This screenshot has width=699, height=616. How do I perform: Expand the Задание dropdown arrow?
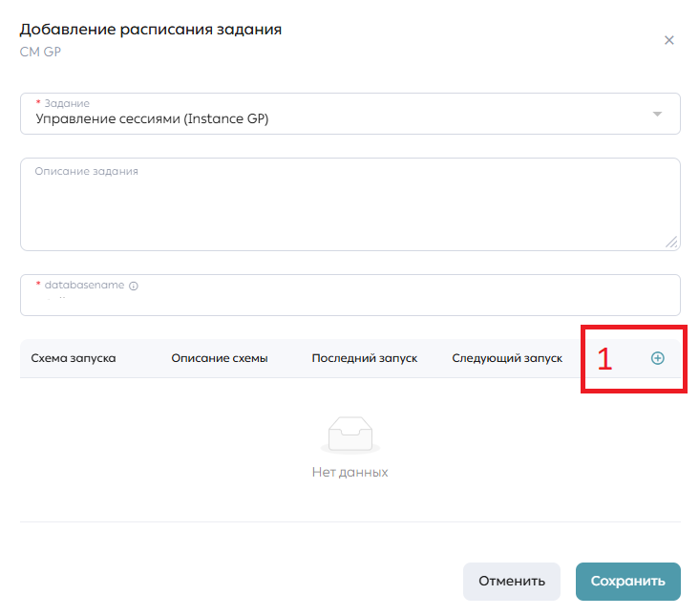coord(657,114)
